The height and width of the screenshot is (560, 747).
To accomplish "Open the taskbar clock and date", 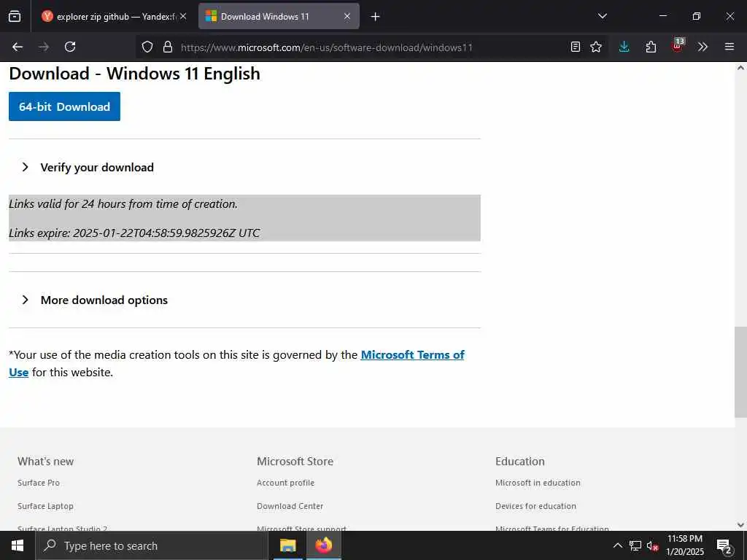I will tap(684, 545).
